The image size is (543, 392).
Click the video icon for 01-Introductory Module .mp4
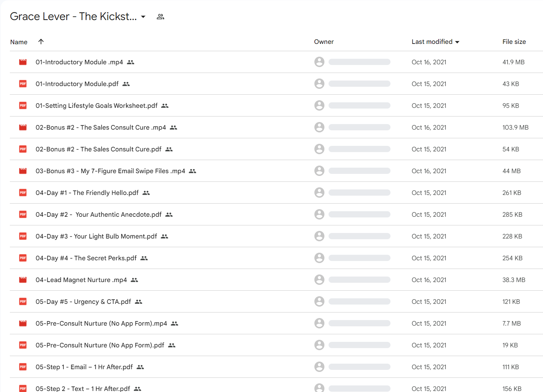[x=23, y=62]
